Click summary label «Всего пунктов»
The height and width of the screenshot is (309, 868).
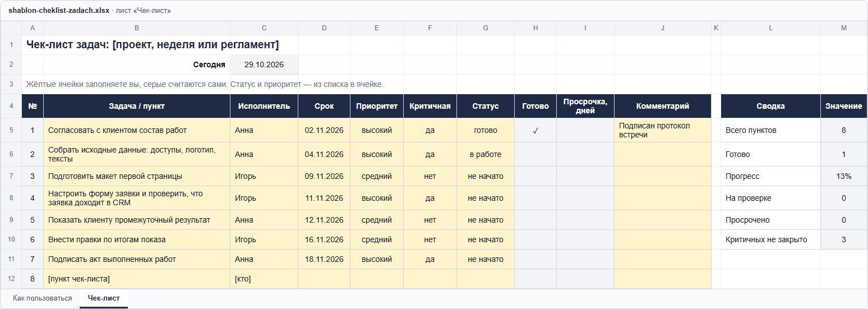(770, 130)
